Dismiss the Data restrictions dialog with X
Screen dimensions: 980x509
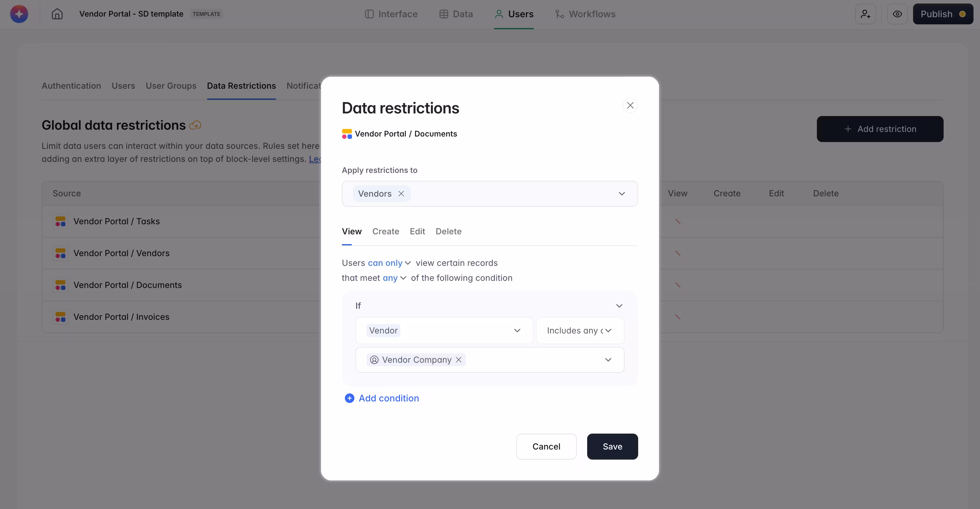[630, 105]
